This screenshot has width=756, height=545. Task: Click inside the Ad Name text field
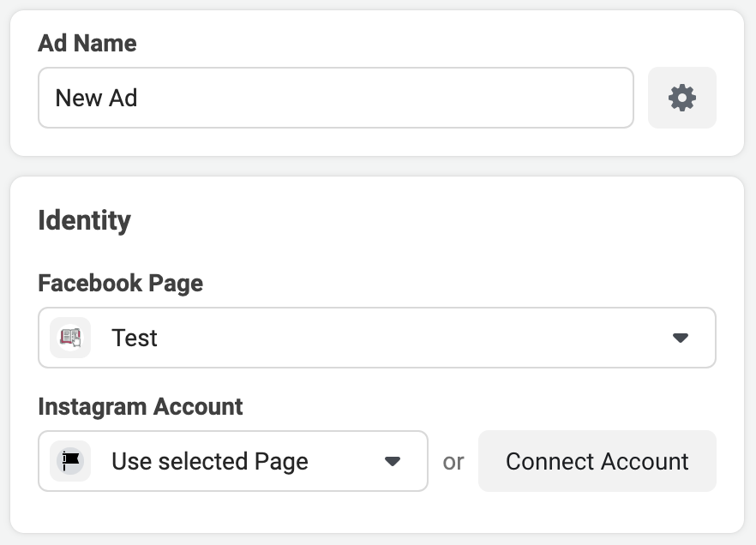coord(334,97)
